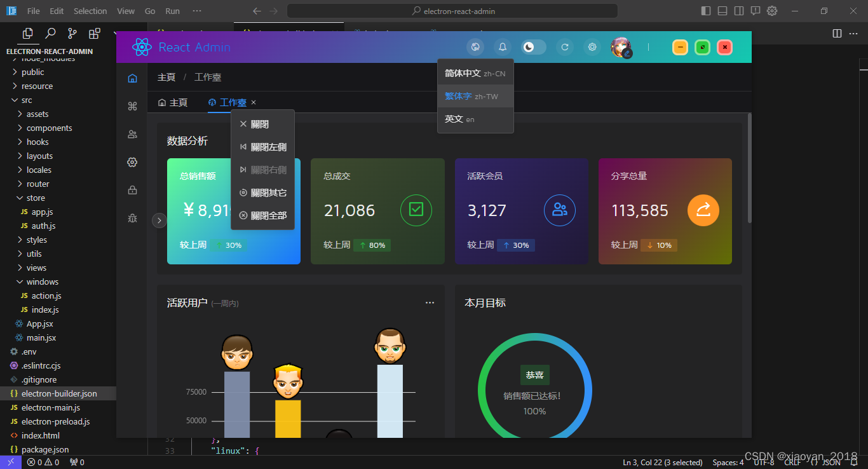Image resolution: width=868 pixels, height=469 pixels.
Task: Click the 恭喜 badge in monthly goal
Action: 534,375
